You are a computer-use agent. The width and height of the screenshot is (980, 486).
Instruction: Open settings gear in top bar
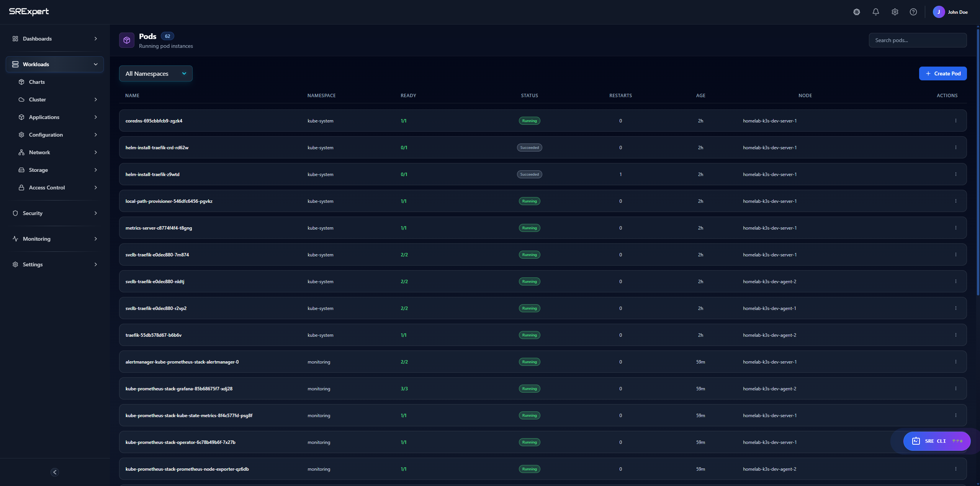[895, 12]
